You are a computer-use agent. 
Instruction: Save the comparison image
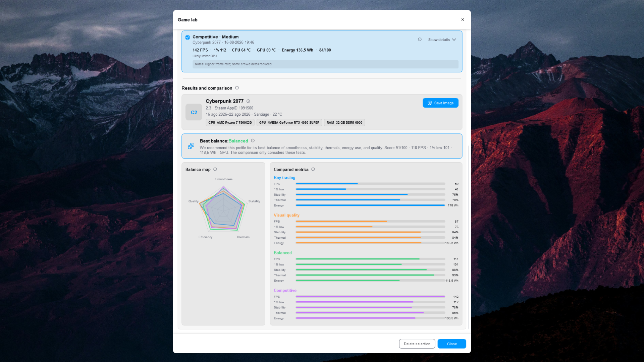pyautogui.click(x=440, y=103)
